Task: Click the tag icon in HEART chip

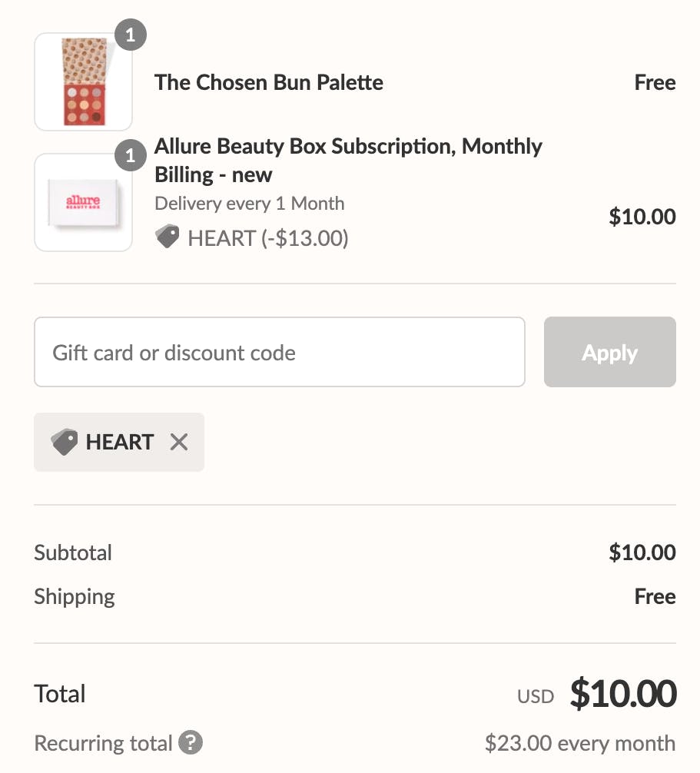Action: [x=64, y=442]
